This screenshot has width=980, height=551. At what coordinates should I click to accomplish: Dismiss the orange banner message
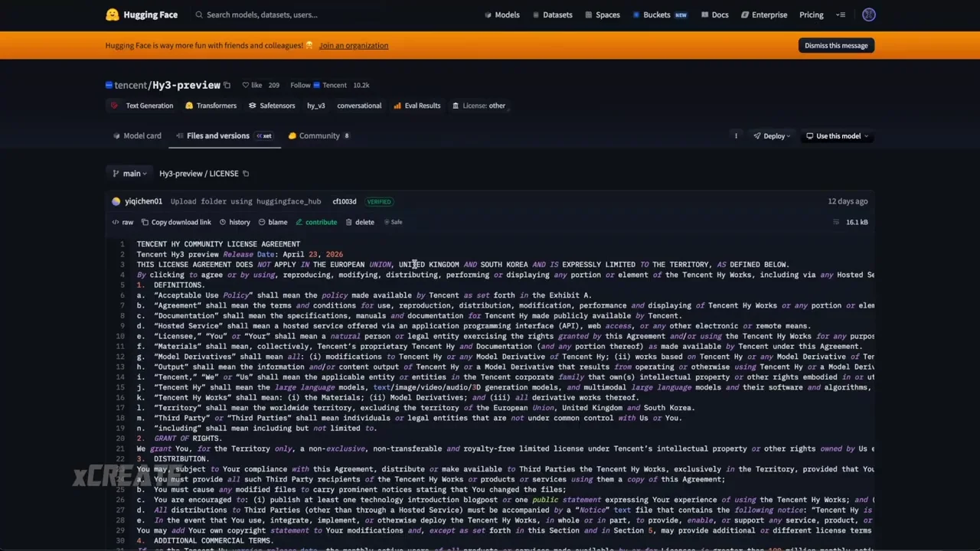point(836,45)
